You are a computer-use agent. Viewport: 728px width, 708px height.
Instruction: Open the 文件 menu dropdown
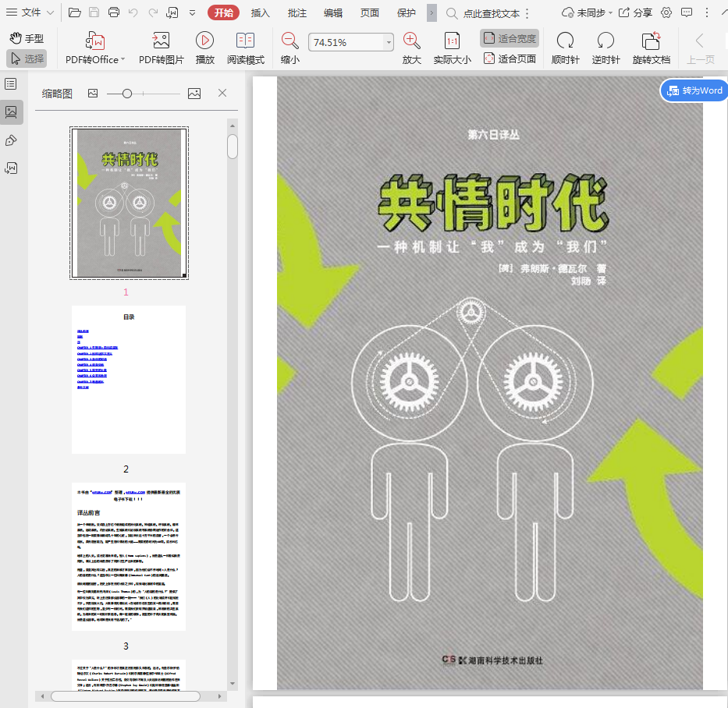click(31, 12)
